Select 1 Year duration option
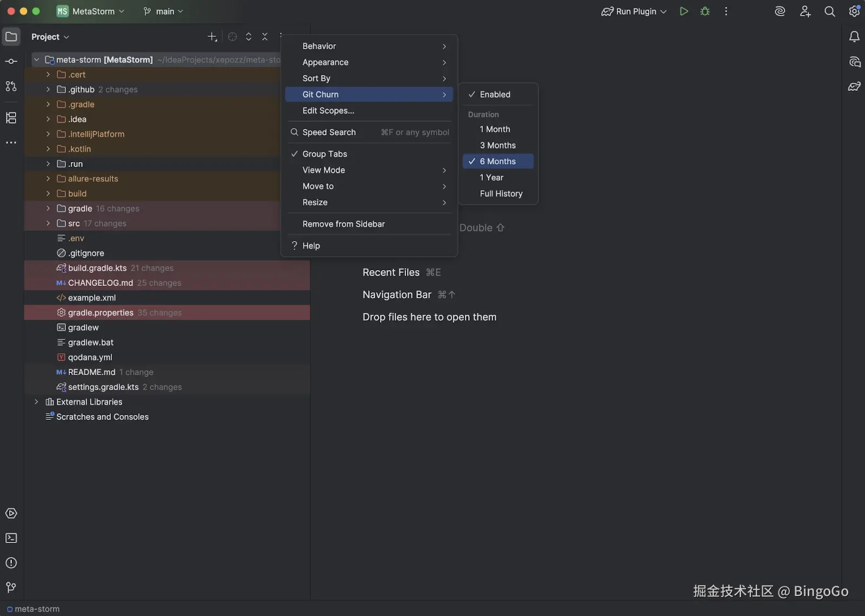This screenshot has height=616, width=865. tap(492, 177)
